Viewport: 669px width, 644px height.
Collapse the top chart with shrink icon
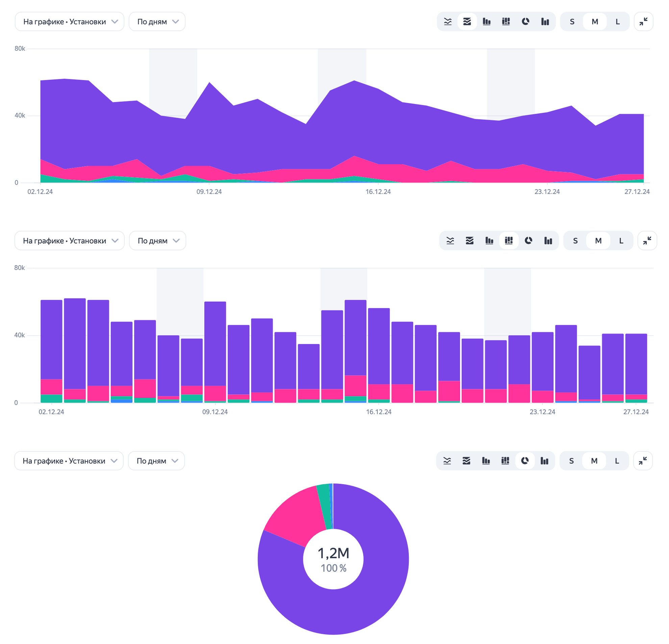point(643,22)
